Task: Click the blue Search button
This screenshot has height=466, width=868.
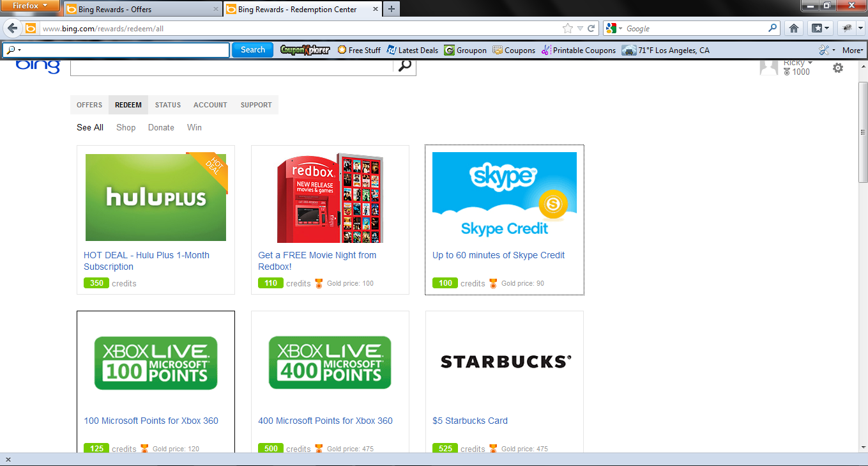Action: pyautogui.click(x=252, y=50)
